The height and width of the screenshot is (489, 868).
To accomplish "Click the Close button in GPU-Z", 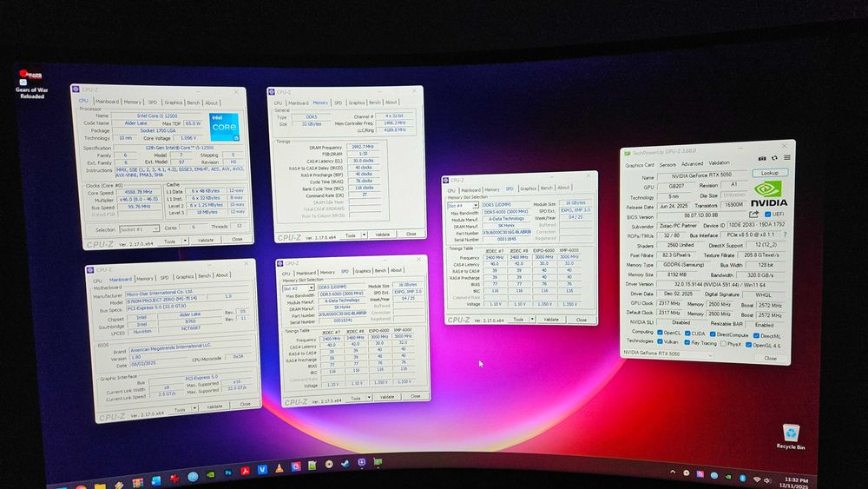I will point(771,359).
